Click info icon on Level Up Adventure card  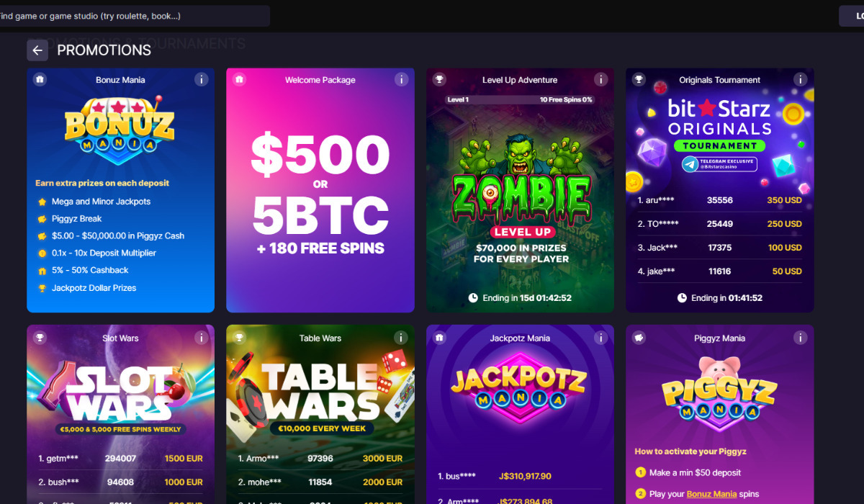pyautogui.click(x=600, y=80)
